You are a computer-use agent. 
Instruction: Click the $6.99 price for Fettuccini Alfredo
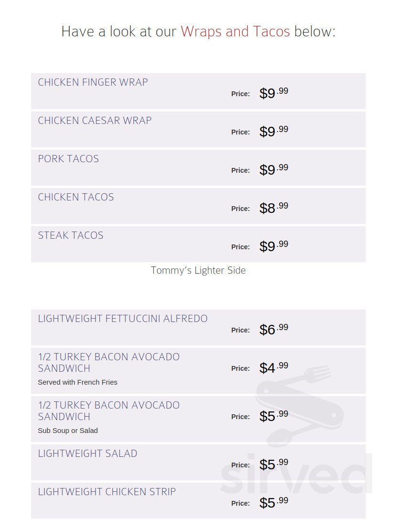[x=273, y=329]
